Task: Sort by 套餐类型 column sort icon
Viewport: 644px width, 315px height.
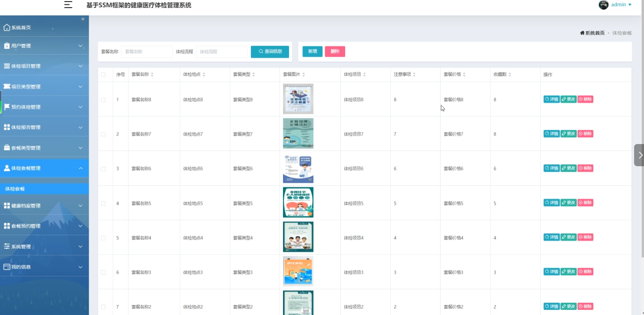Action: coord(254,74)
